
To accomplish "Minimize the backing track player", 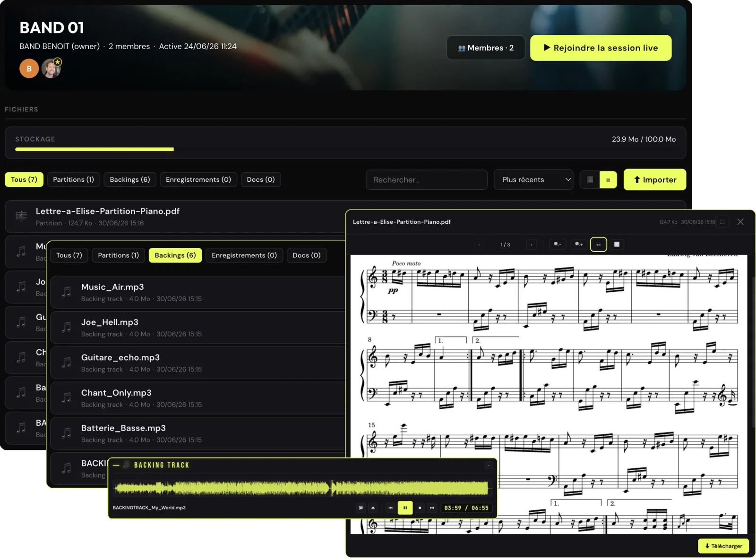I will point(489,465).
